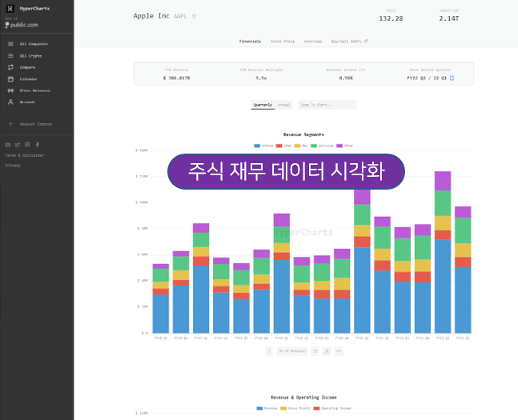518x420 pixels.
Task: Go to All Crypto
Action: (x=30, y=56)
